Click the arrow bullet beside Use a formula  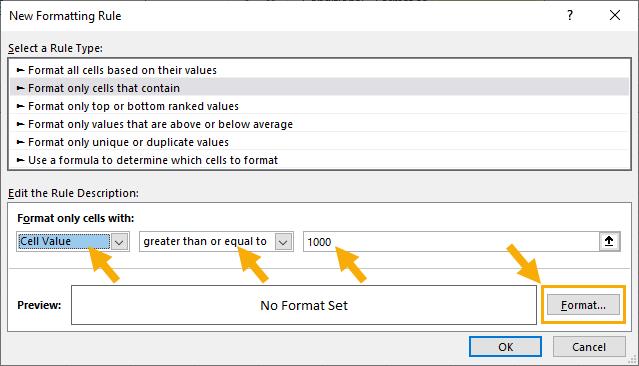pos(20,160)
